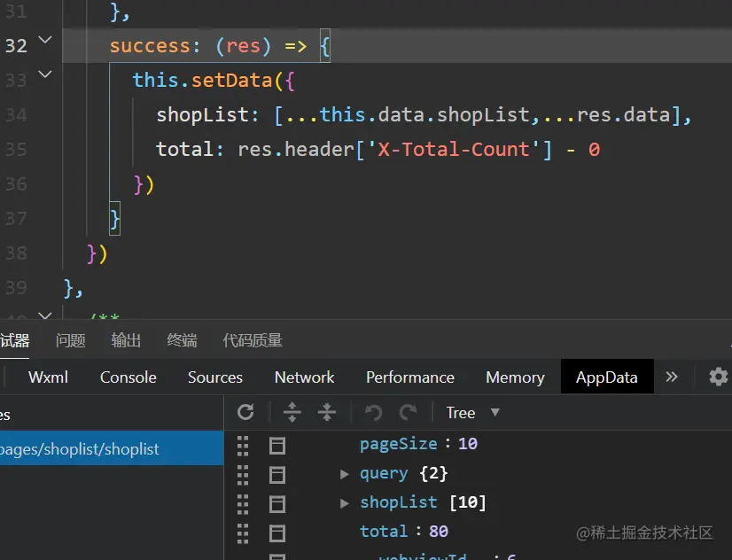Click line number 35 in gutter
Image resolution: width=732 pixels, height=560 pixels.
click(16, 150)
